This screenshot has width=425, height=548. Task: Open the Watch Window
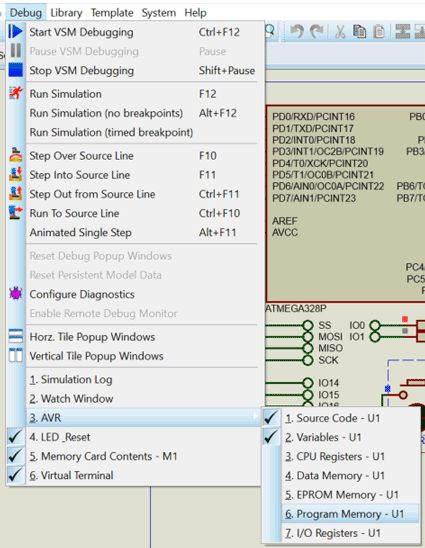click(x=135, y=399)
